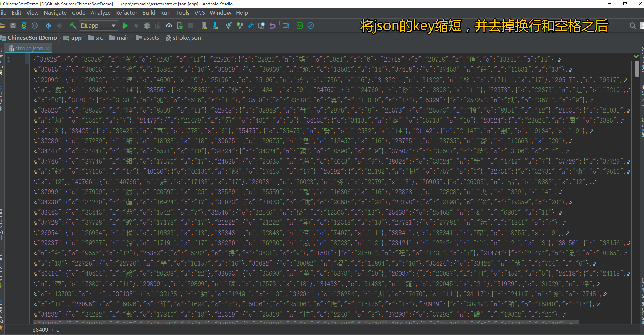Open the Refactor menu
Screen dimensions: 644x335
(x=126, y=13)
